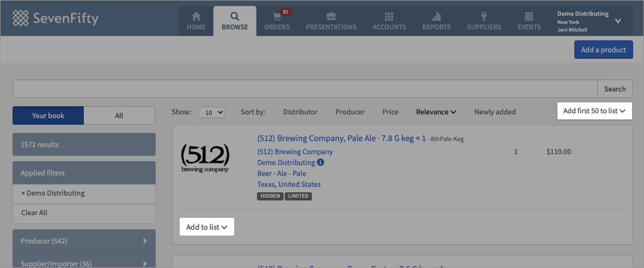Open Add first 50 to list dropdown
Screen dimensions: 644x268
[594, 111]
